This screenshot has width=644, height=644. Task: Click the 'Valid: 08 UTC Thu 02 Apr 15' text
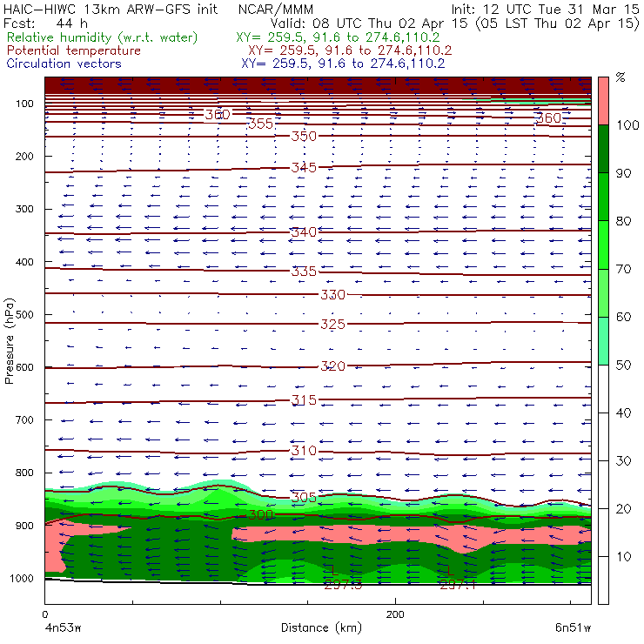(369, 23)
